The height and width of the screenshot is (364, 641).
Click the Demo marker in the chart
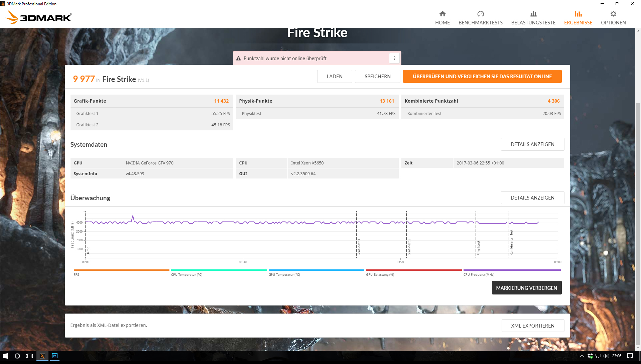point(88,251)
